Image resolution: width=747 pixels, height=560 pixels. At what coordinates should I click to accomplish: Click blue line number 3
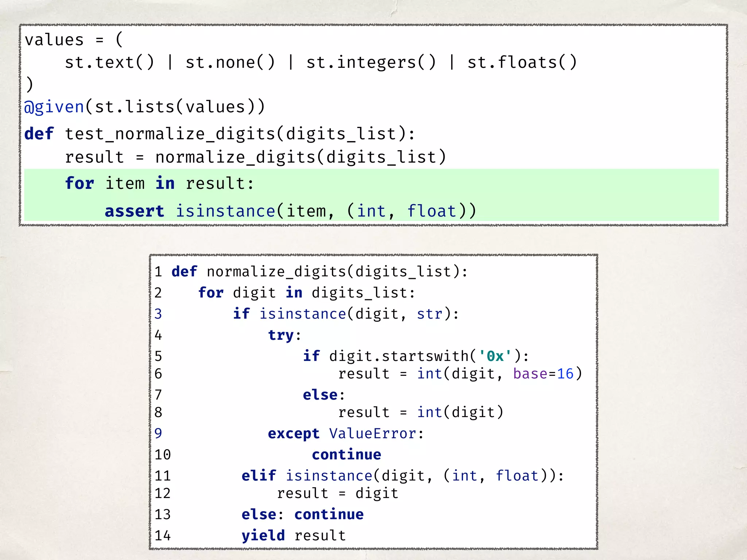(158, 314)
